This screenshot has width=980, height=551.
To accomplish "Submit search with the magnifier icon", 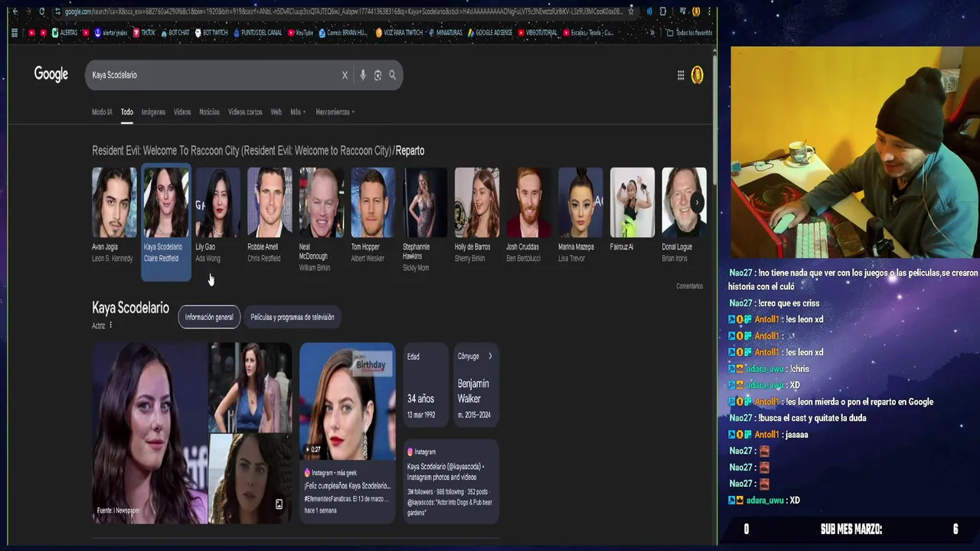I will pos(392,75).
